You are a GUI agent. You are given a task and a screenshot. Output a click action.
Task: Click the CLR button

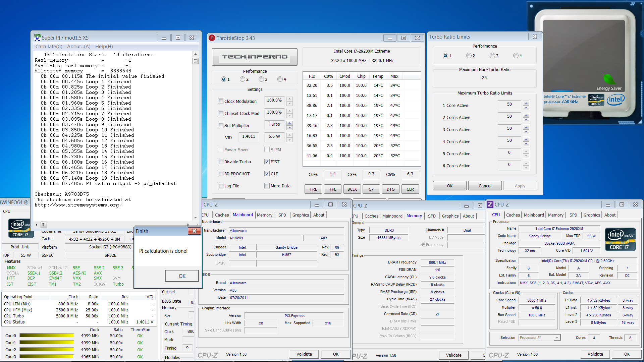pyautogui.click(x=410, y=189)
